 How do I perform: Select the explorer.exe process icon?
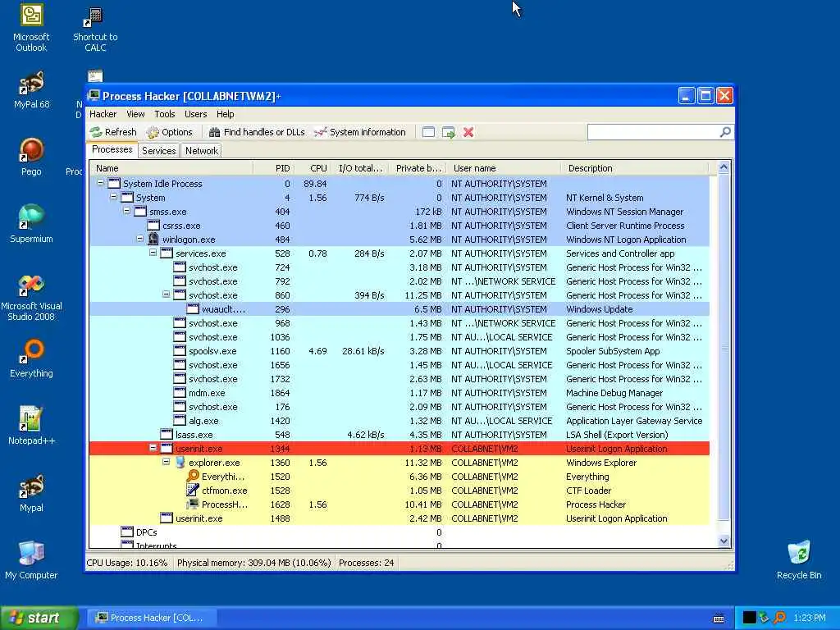[x=180, y=463]
